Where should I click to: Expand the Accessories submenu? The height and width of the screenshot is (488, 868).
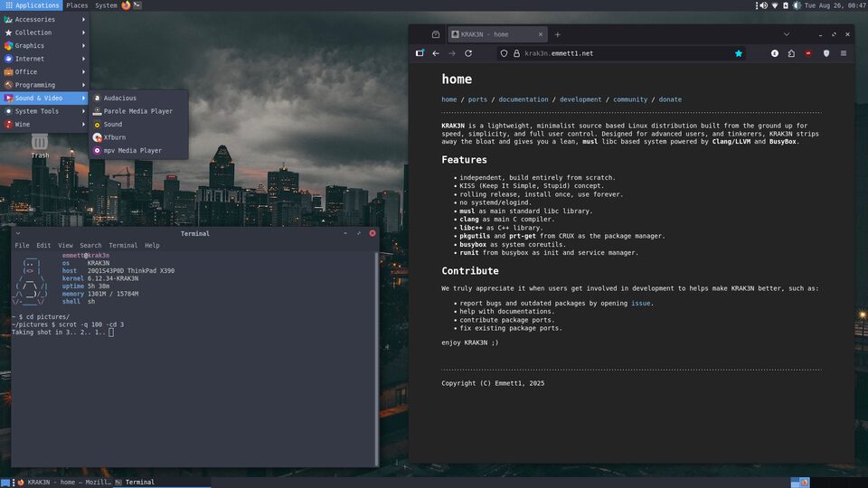click(x=45, y=19)
